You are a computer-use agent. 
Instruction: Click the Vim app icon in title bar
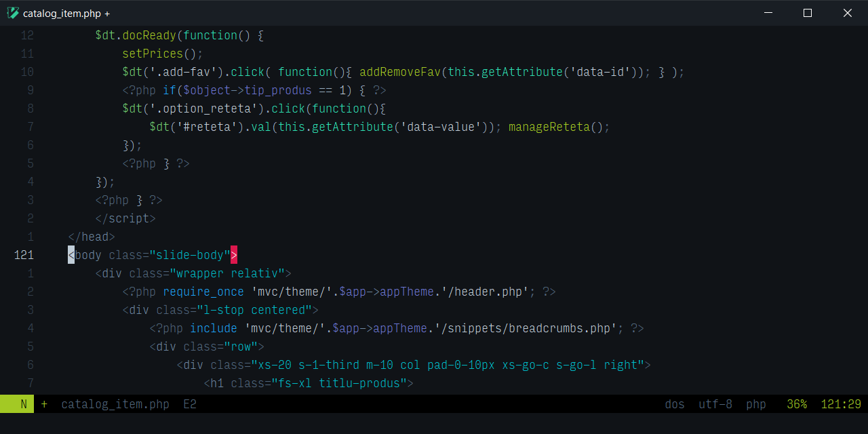point(12,13)
